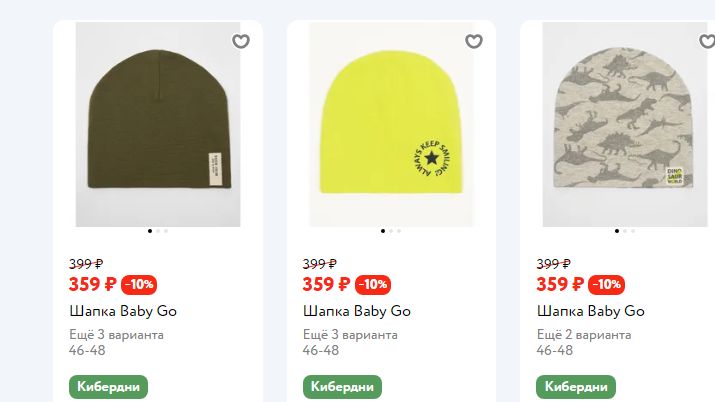Screen dimensions: 715x402
Task: Favorite the dinosaur print hat
Action: point(707,41)
